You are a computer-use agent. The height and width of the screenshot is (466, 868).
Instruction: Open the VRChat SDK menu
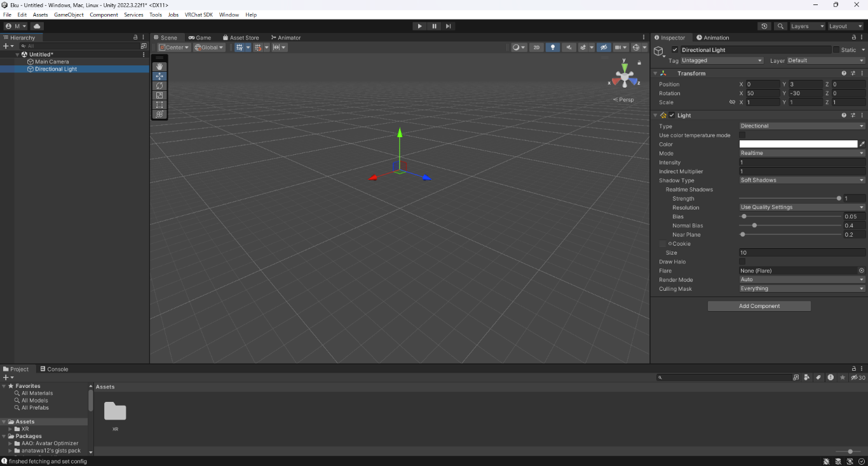point(198,15)
